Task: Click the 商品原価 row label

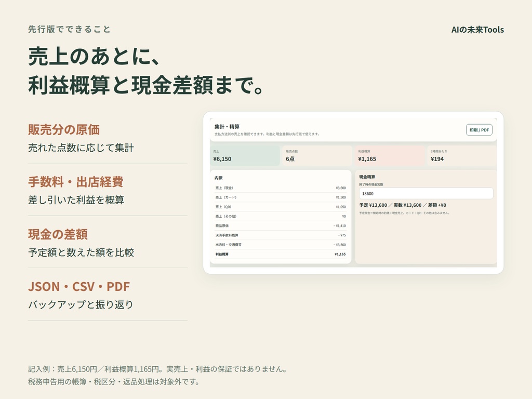Action: (222, 225)
